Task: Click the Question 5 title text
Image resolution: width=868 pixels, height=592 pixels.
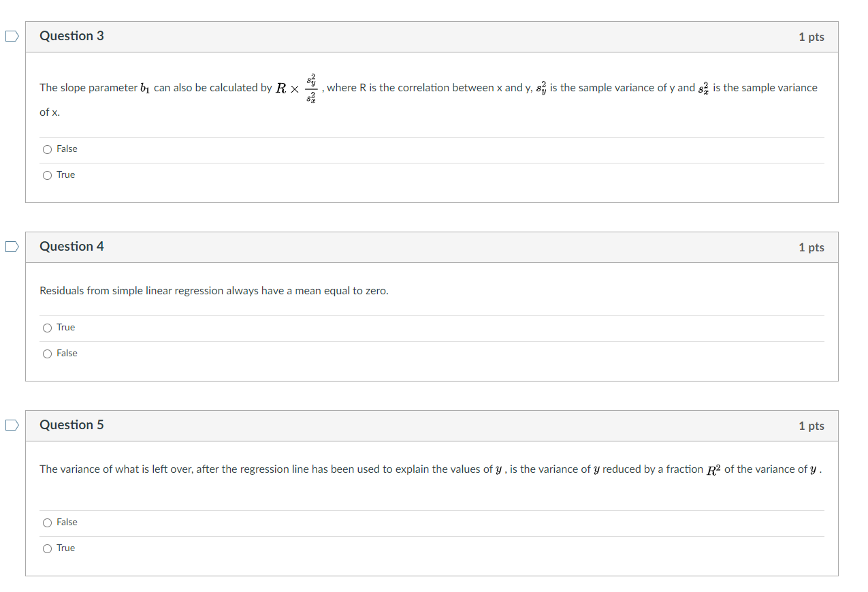Action: coord(71,424)
